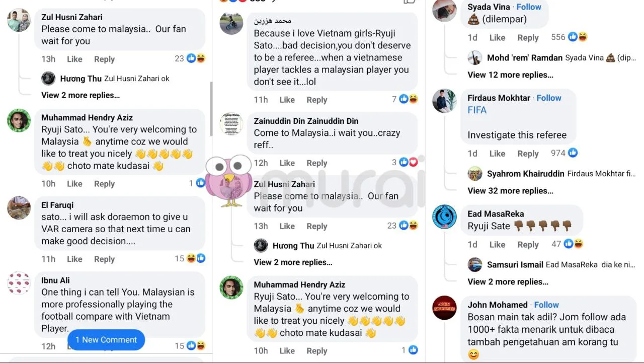644x363 pixels.
Task: Follow Syada Vina
Action: tap(529, 7)
